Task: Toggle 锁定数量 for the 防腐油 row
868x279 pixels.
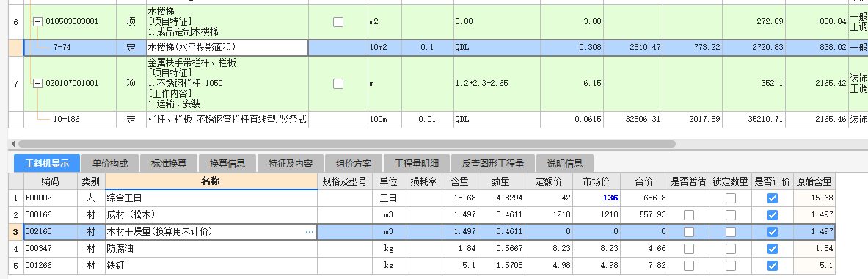Action: 731,249
